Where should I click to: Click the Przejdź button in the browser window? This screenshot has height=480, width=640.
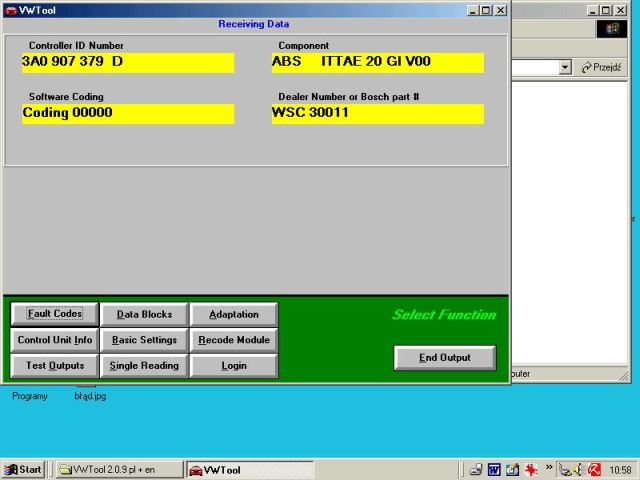[x=601, y=67]
